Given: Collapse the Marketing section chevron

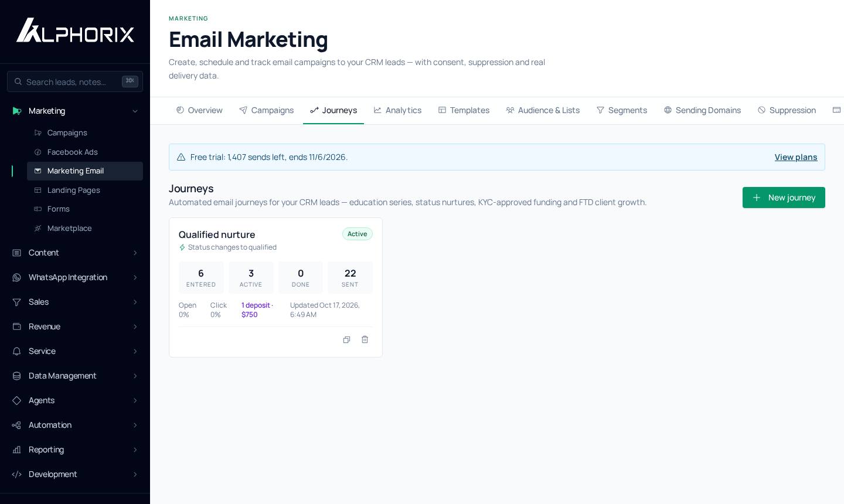Looking at the screenshot, I should coord(135,111).
